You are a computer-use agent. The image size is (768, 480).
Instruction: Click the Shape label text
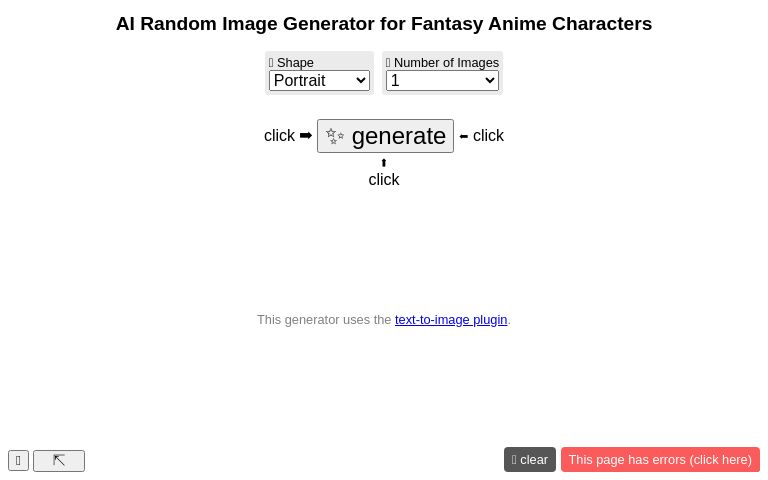295,63
